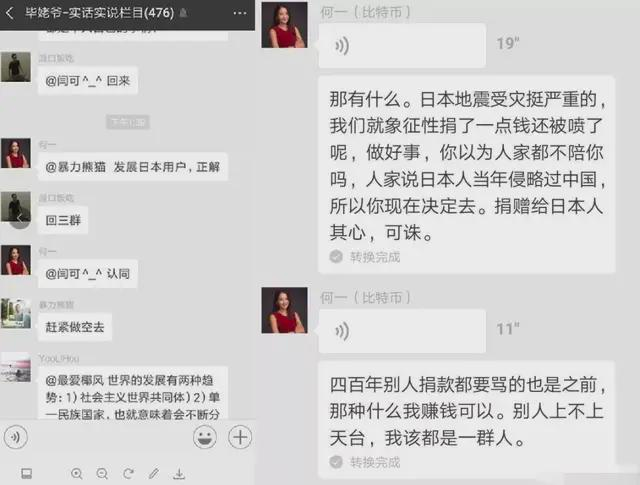Open the avatar next to 赶紧做空去
This screenshot has height=485, width=640.
click(x=16, y=314)
